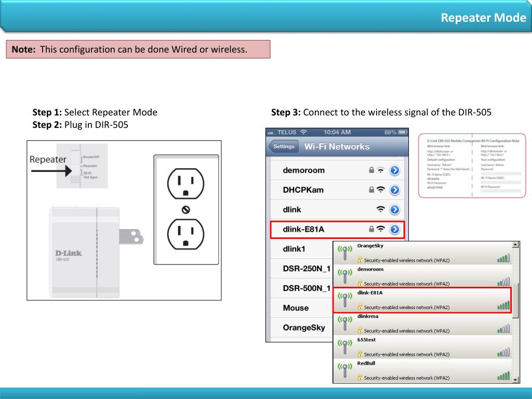
Task: Click signal bars for Windows dlink-E81A entry
Action: (503, 305)
